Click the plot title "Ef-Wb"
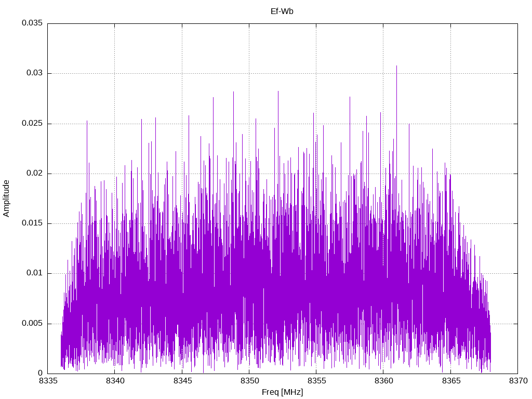Image resolution: width=532 pixels, height=399 pixels. pyautogui.click(x=282, y=11)
